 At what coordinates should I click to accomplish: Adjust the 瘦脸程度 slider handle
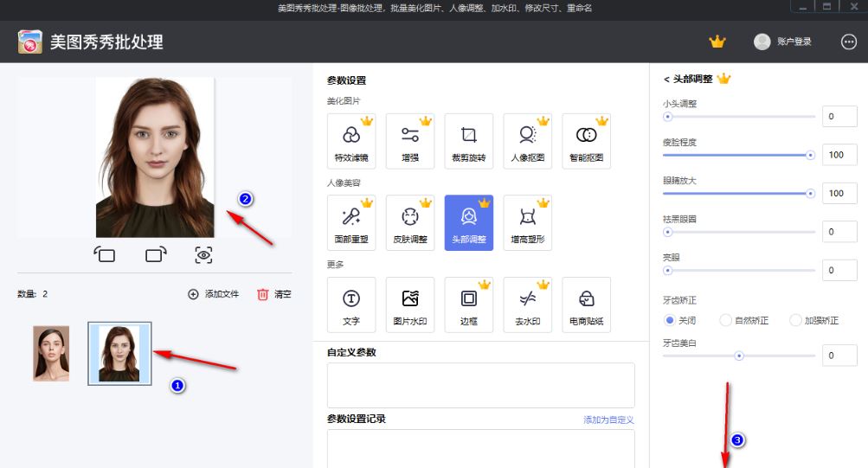point(810,156)
